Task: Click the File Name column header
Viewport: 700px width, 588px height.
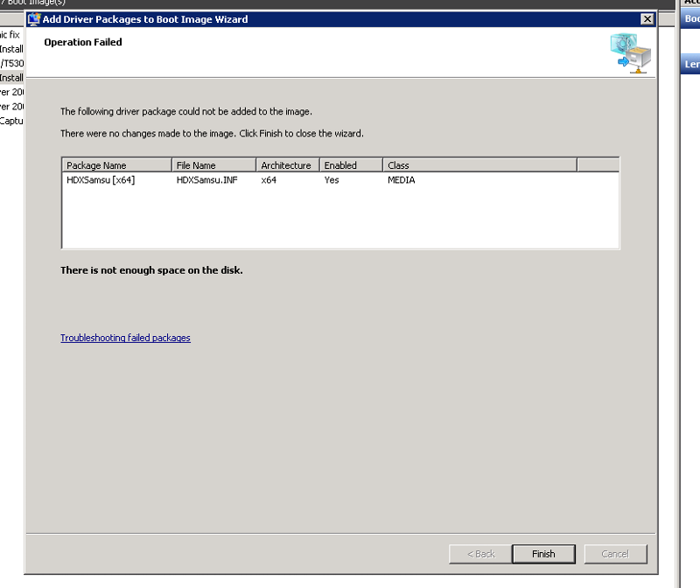Action: pyautogui.click(x=213, y=165)
